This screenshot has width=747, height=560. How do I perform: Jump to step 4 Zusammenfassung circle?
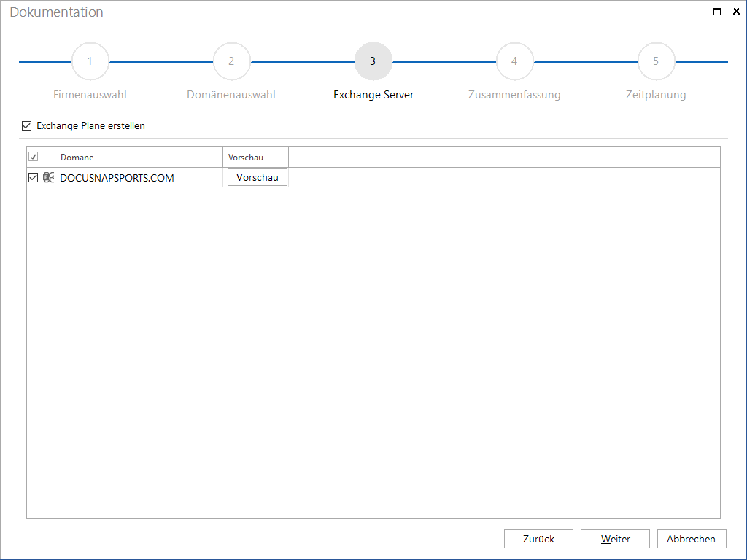514,61
